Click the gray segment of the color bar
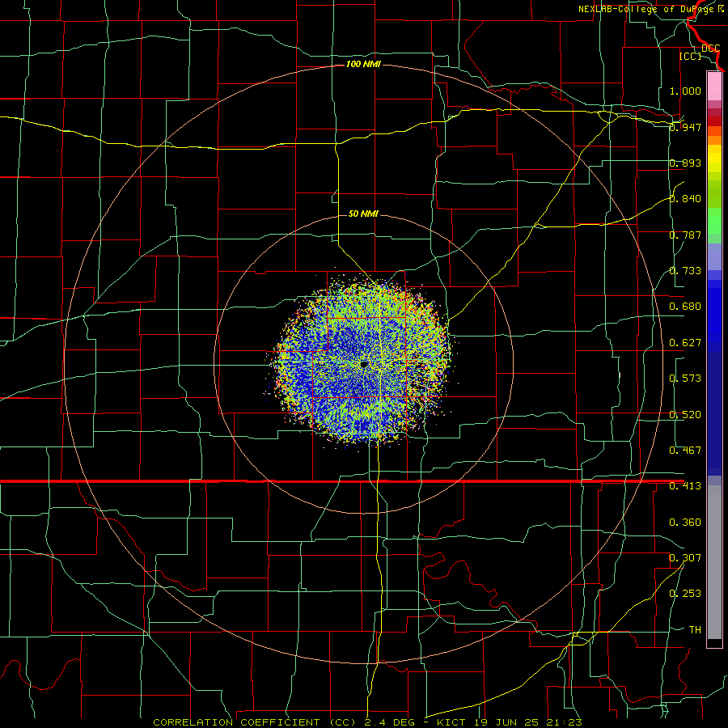This screenshot has width=728, height=728. coord(714,562)
